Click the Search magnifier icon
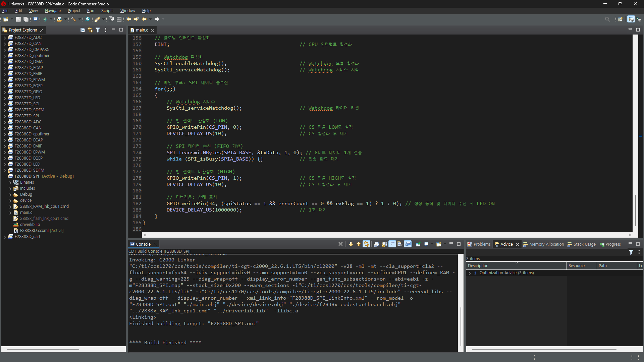The height and width of the screenshot is (362, 644). pos(607,19)
